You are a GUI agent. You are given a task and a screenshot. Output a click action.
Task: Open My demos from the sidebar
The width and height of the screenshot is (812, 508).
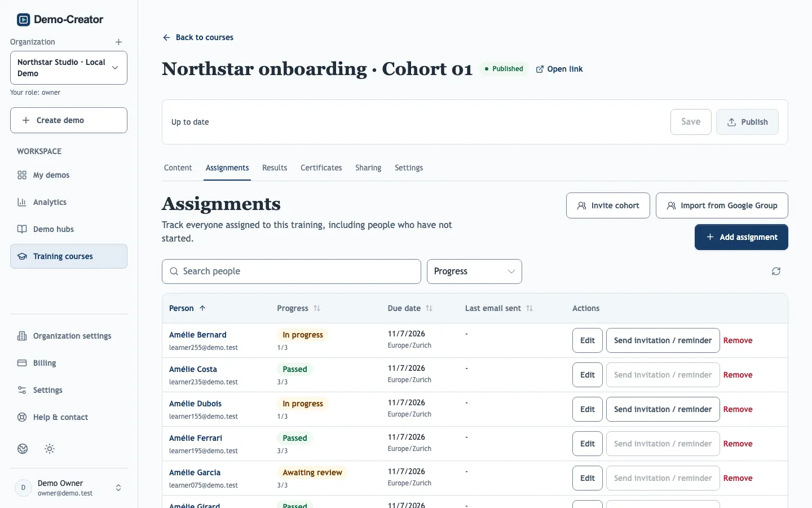[x=69, y=175]
